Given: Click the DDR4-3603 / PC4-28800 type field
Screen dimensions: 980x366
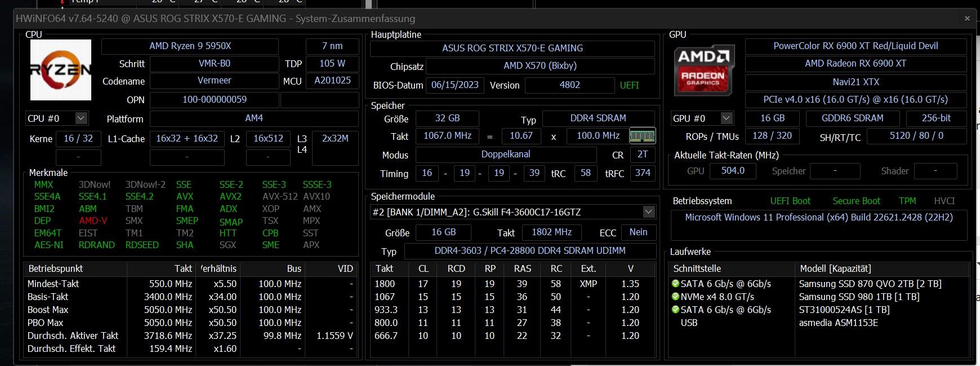Looking at the screenshot, I should (x=530, y=251).
